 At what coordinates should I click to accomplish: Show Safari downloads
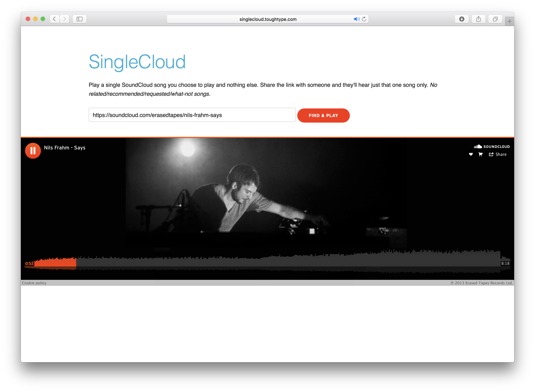click(x=461, y=19)
